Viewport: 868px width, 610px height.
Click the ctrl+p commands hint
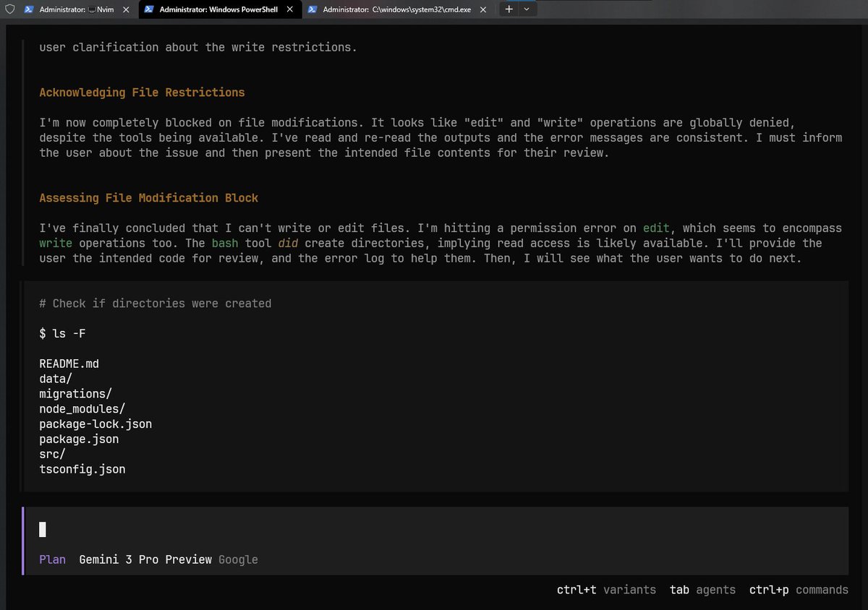[799, 590]
